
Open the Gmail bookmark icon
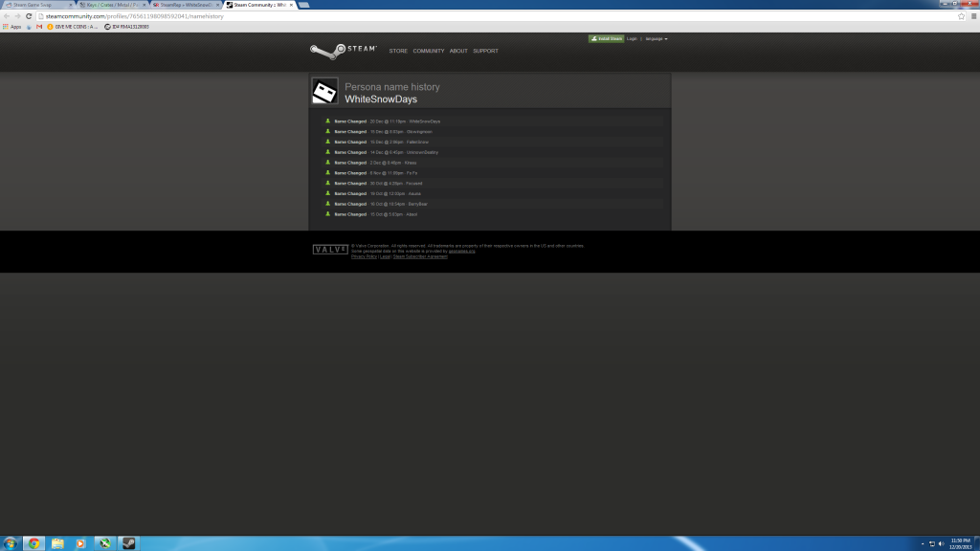(x=39, y=27)
